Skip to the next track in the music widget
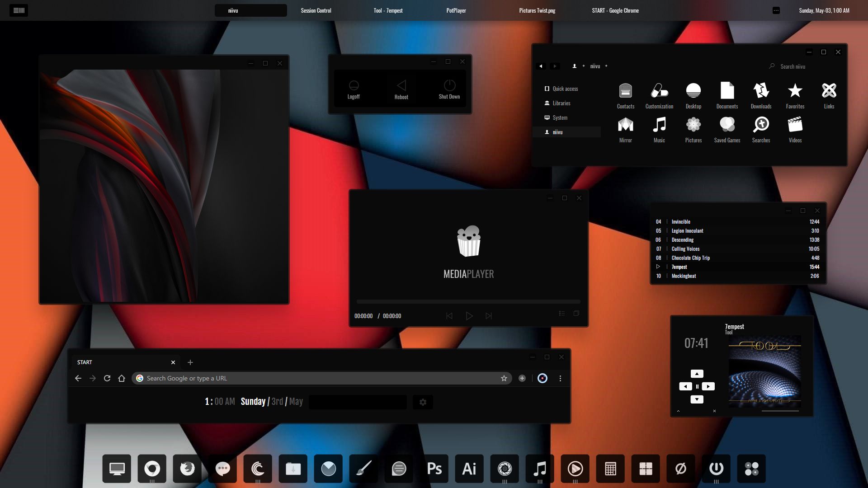The image size is (868, 488). (x=708, y=386)
